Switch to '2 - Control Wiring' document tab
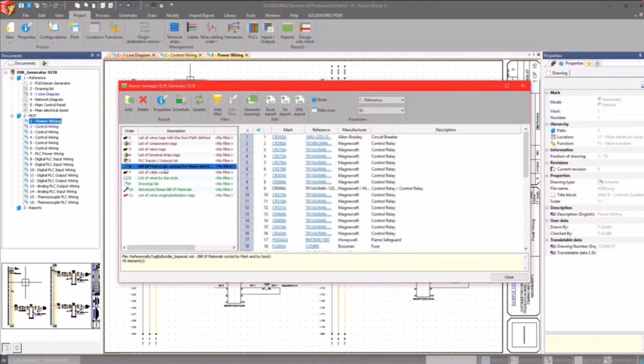Image resolution: width=644 pixels, height=364 pixels. pyautogui.click(x=180, y=55)
